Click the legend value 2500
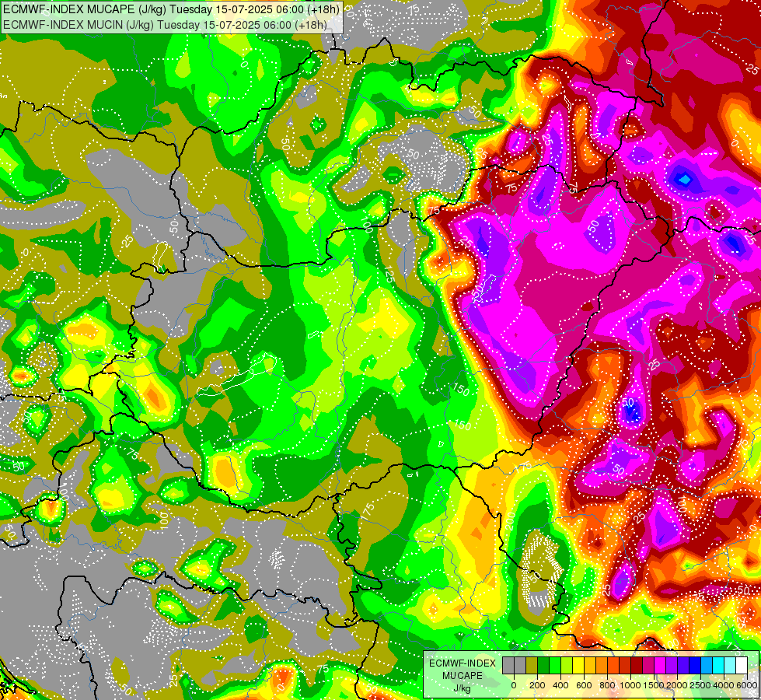 point(700,685)
